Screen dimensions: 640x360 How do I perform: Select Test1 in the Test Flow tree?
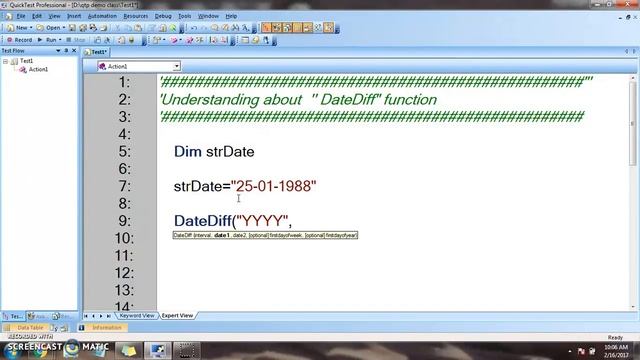tap(26, 61)
